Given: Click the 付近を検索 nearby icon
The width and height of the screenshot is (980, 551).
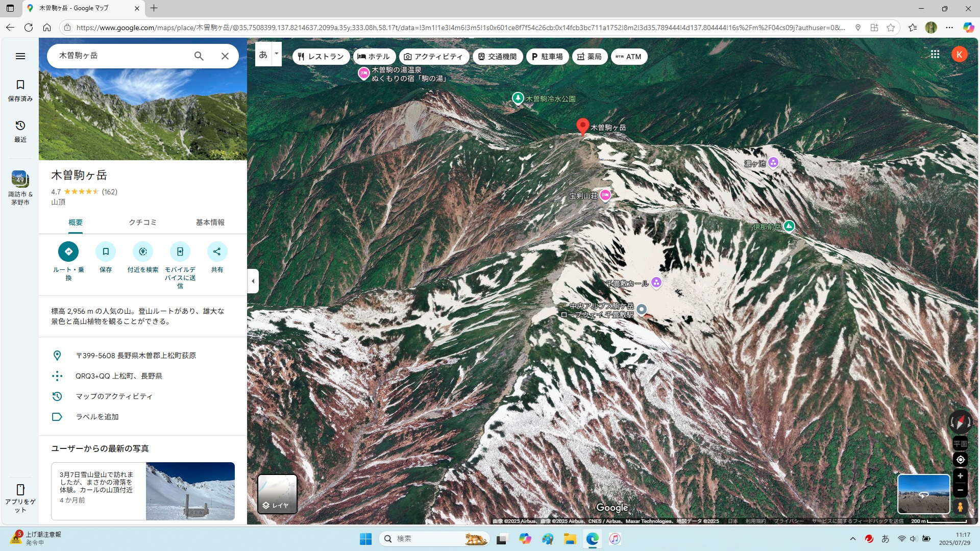Looking at the screenshot, I should pyautogui.click(x=143, y=252).
